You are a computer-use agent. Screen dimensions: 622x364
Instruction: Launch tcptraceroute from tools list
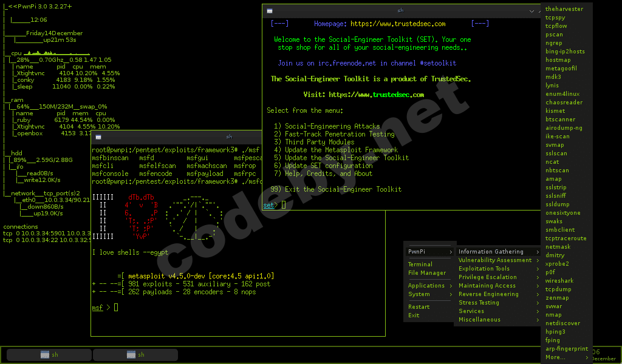pyautogui.click(x=567, y=238)
